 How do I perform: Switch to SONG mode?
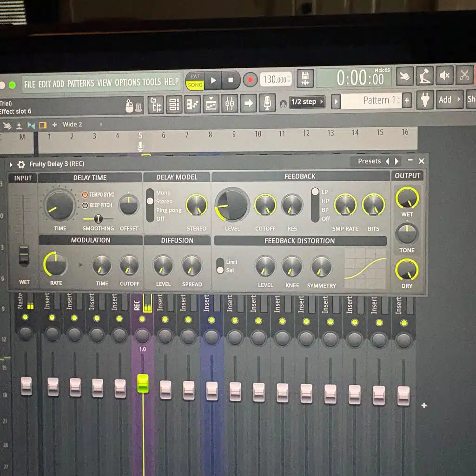click(x=195, y=85)
